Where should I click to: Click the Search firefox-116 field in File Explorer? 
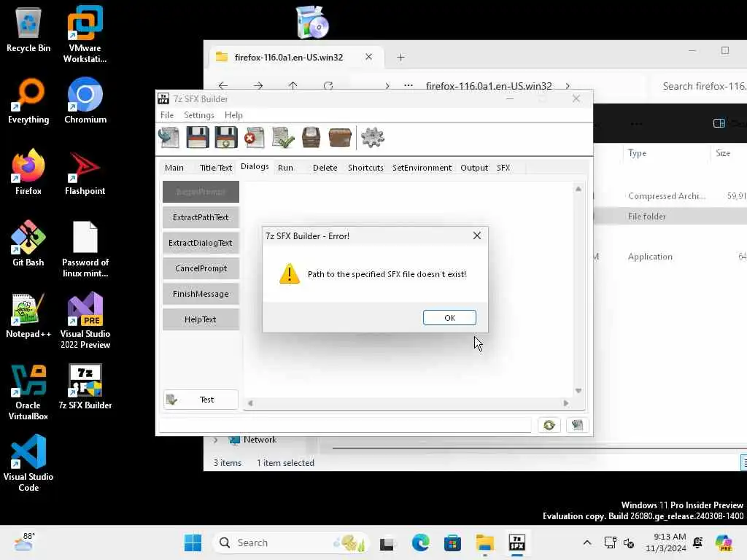(x=700, y=86)
